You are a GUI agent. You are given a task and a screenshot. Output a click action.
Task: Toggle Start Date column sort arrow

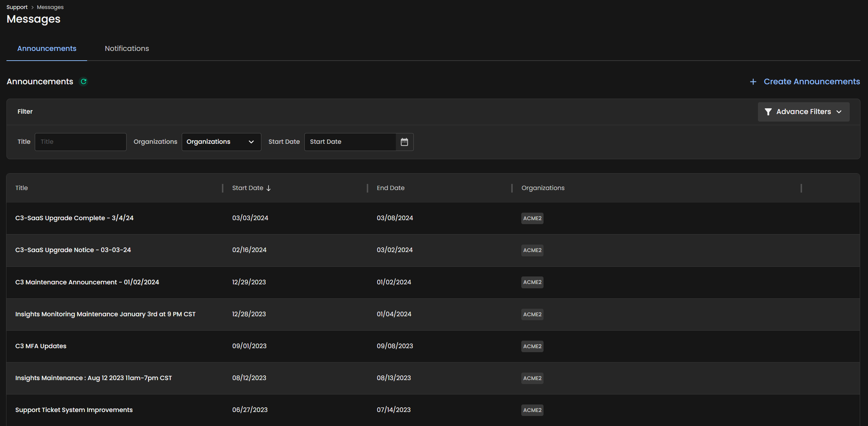[269, 188]
